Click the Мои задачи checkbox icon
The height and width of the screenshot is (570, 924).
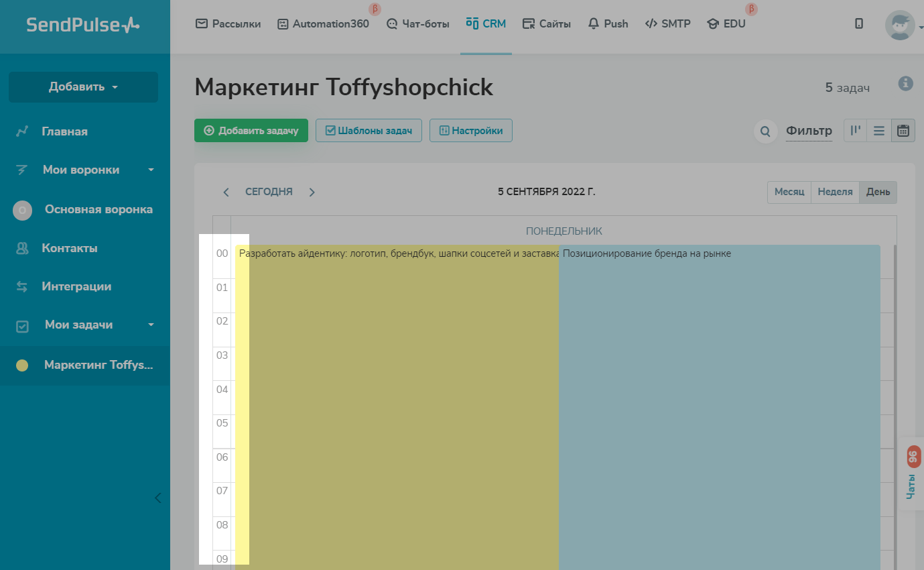[x=22, y=326]
